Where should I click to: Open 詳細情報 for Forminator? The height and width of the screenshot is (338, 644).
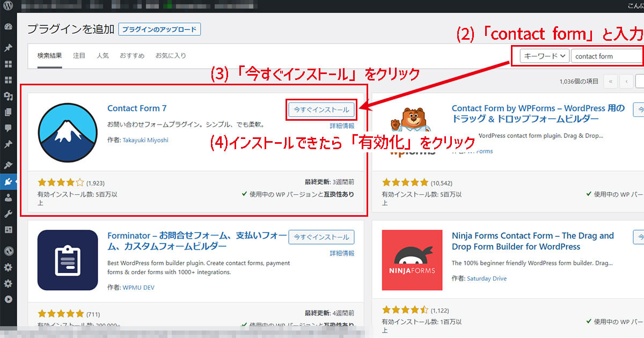(342, 253)
